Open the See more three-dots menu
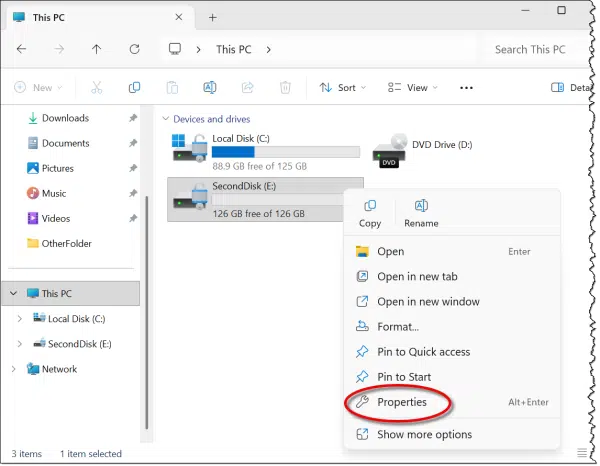This screenshot has height=466, width=600. point(466,88)
